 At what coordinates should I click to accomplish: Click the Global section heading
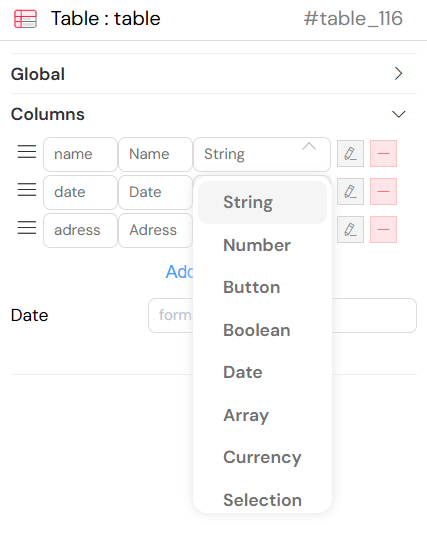point(38,74)
